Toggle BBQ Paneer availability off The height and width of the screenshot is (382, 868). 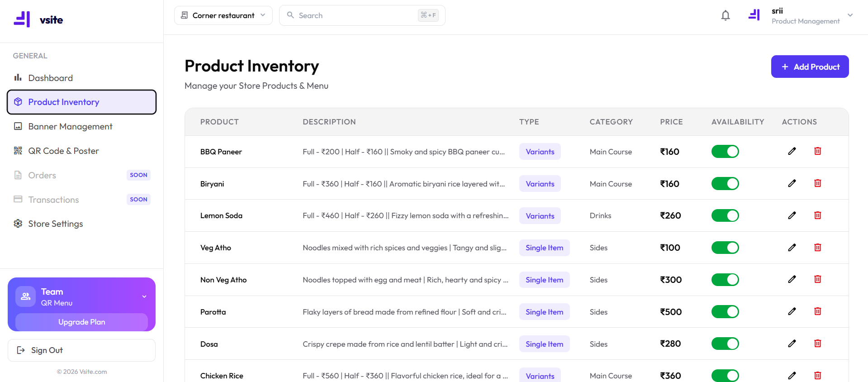click(725, 151)
